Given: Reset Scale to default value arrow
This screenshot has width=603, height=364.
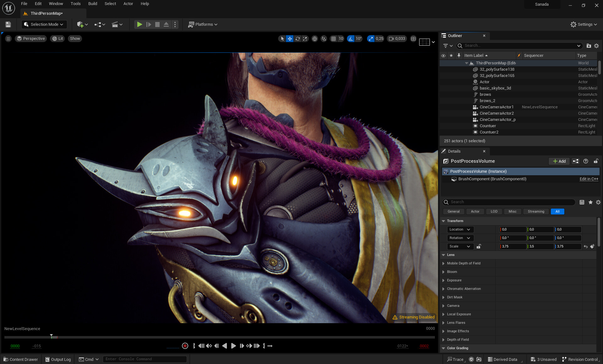Looking at the screenshot, I should (x=586, y=247).
